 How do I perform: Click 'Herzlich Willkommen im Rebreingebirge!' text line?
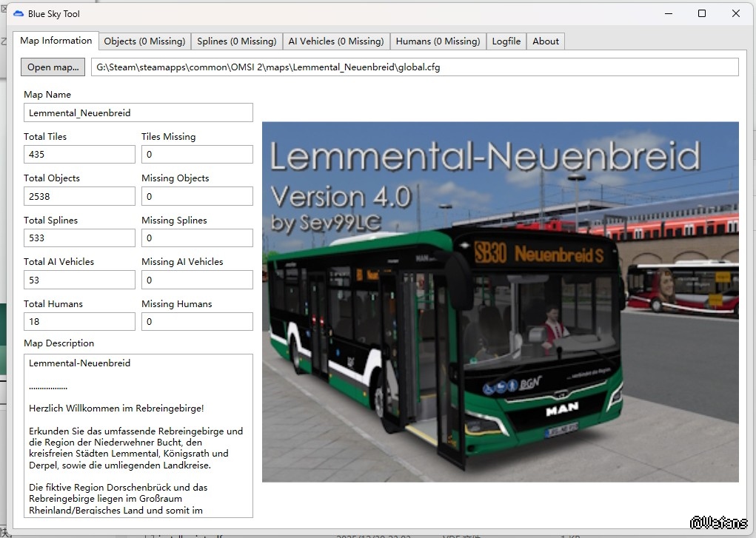[x=116, y=408]
